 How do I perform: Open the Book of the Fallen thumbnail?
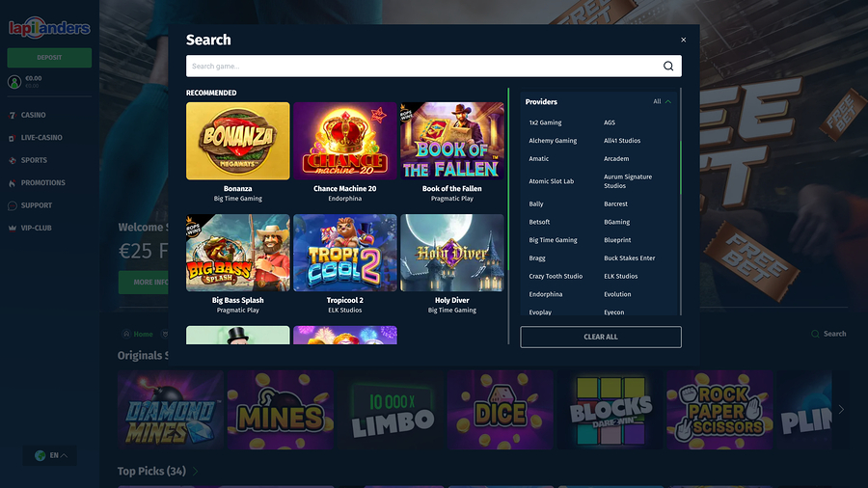pyautogui.click(x=452, y=141)
